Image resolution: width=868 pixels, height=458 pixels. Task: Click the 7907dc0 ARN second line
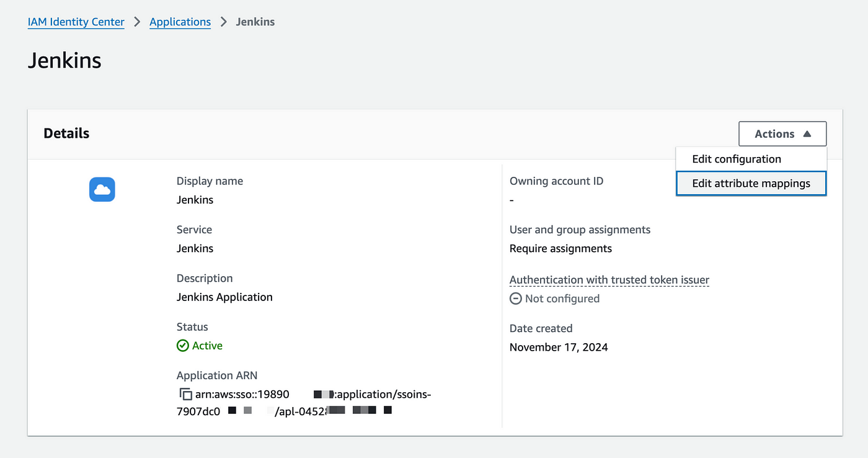(x=284, y=411)
